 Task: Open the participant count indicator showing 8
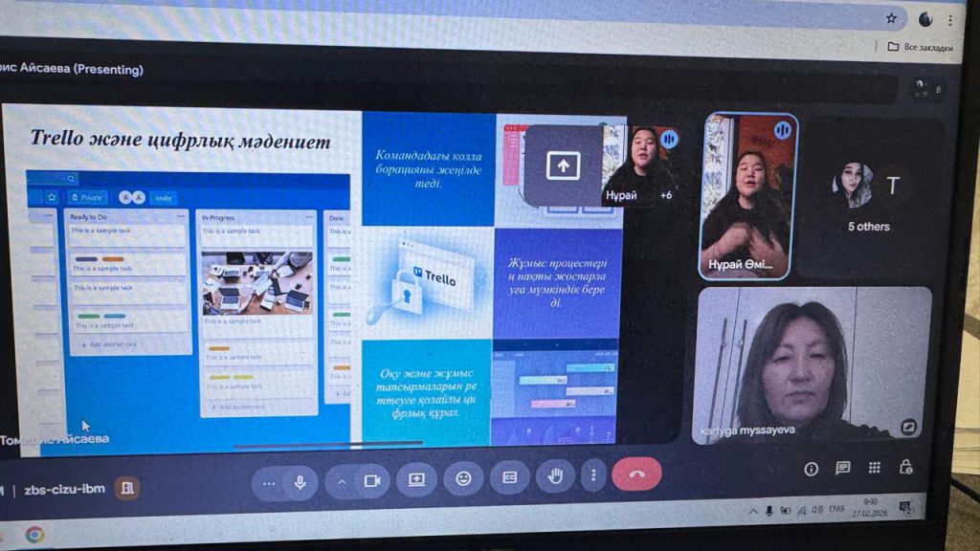coord(926,89)
